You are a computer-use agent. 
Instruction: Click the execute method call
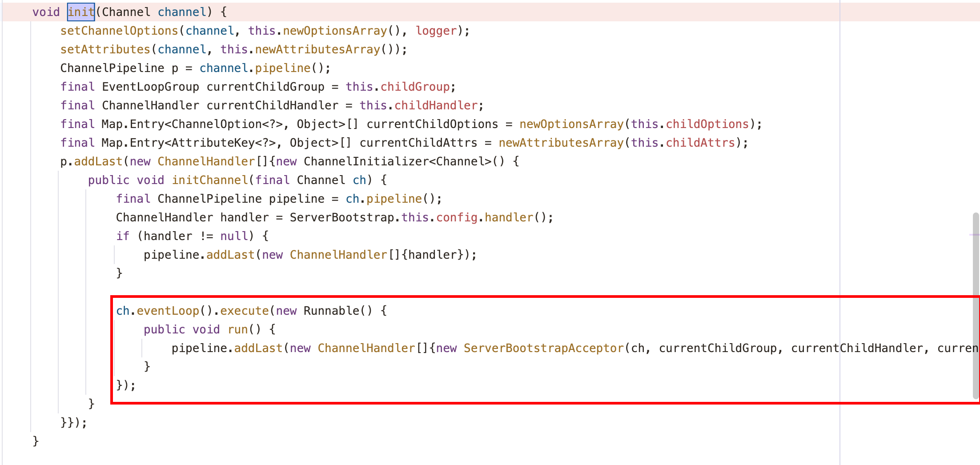point(244,311)
